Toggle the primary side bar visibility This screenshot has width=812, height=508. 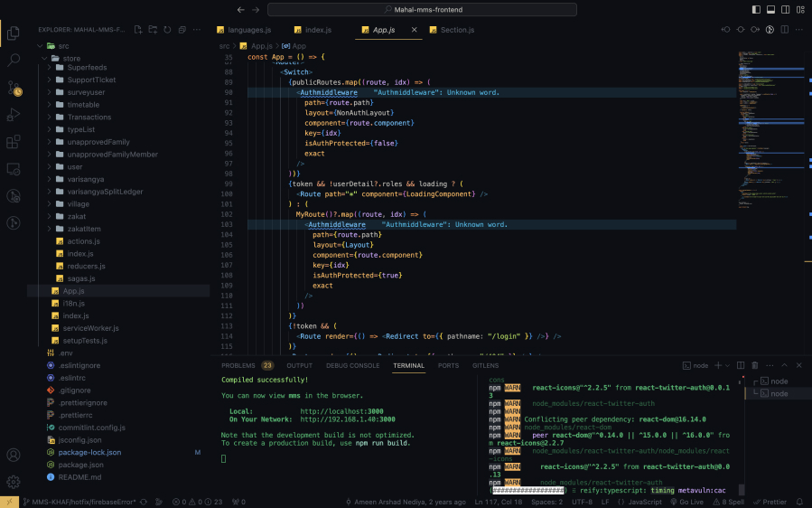coord(755,9)
